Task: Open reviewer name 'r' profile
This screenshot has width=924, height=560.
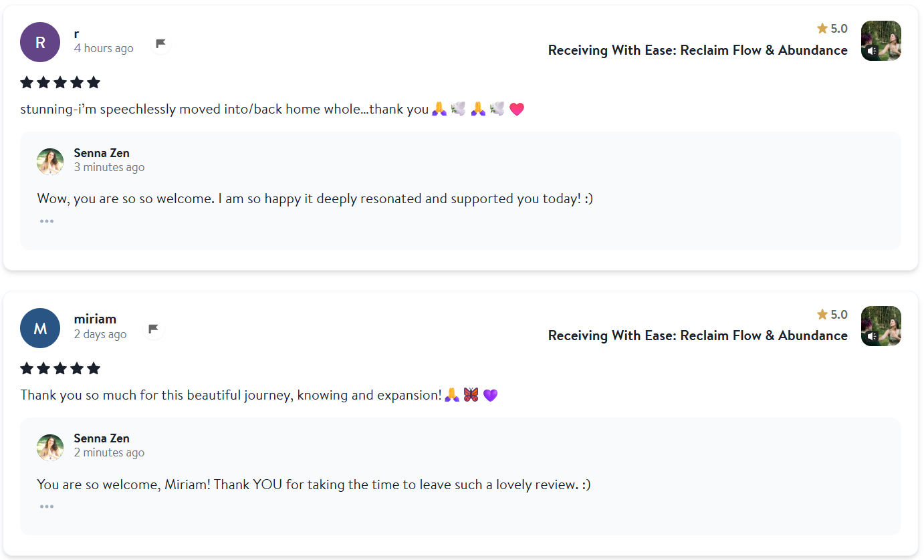Action: pyautogui.click(x=77, y=33)
